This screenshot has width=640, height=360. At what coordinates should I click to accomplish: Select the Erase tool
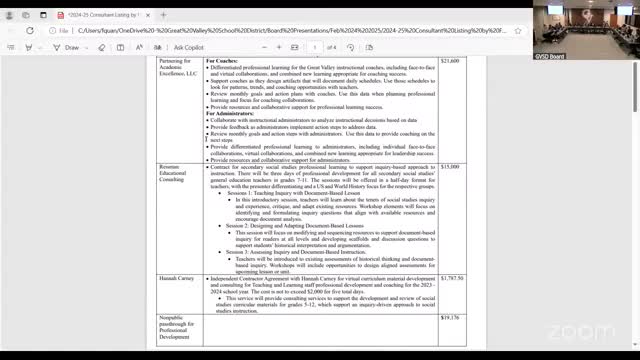click(x=102, y=47)
